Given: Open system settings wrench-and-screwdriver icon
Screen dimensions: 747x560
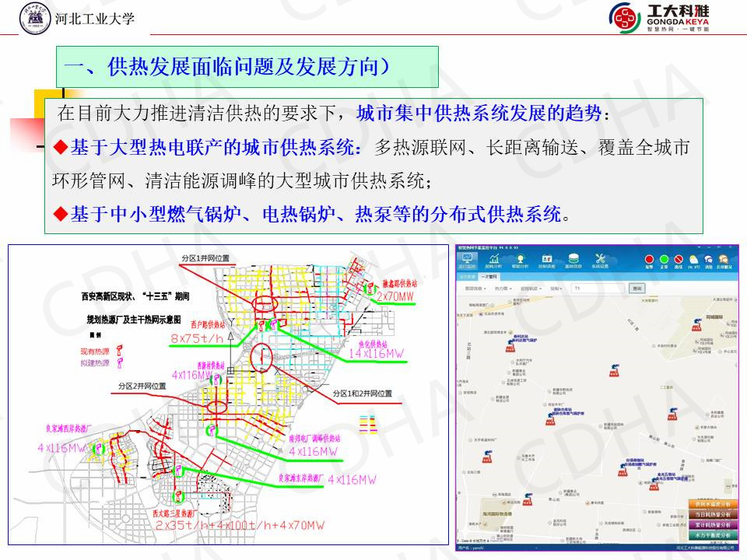Looking at the screenshot, I should tap(600, 260).
